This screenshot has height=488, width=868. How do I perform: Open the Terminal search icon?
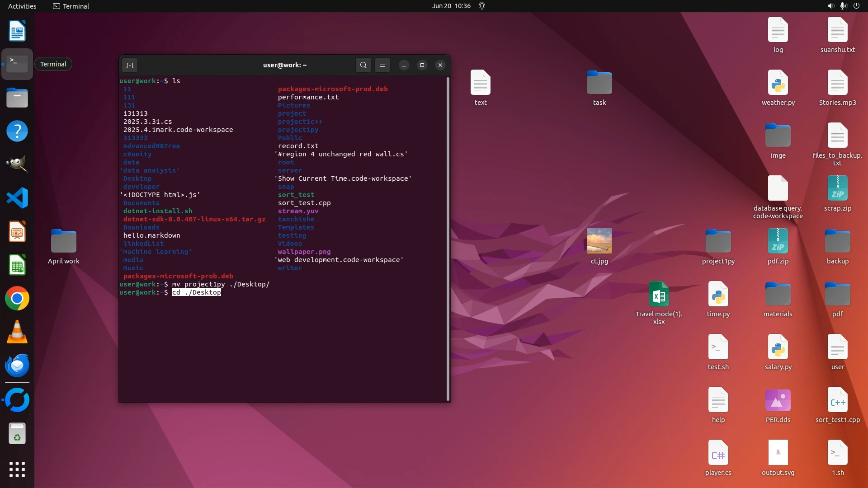point(363,65)
